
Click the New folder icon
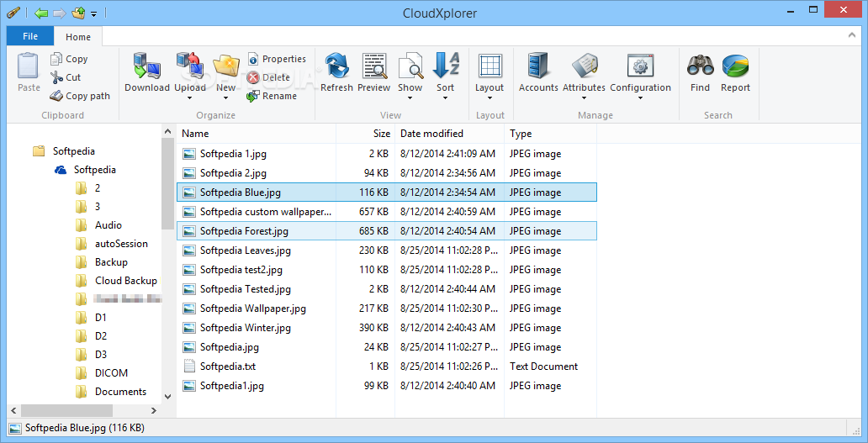coord(225,66)
